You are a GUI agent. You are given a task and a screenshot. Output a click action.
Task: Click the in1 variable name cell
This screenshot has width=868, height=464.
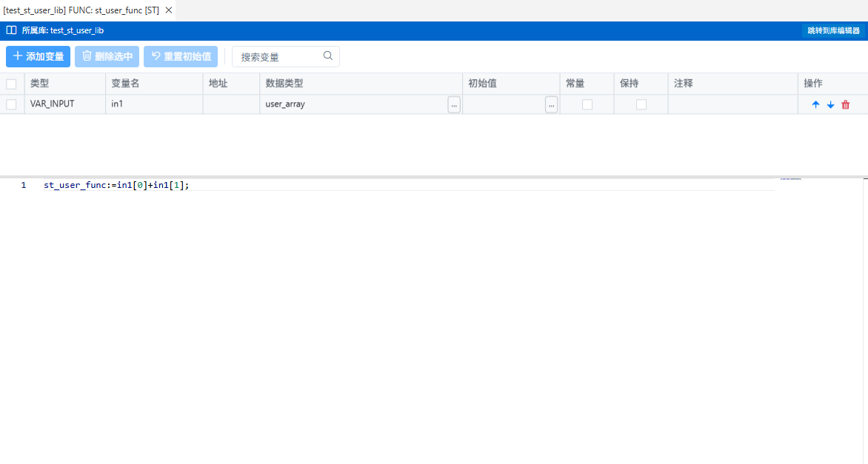(154, 104)
